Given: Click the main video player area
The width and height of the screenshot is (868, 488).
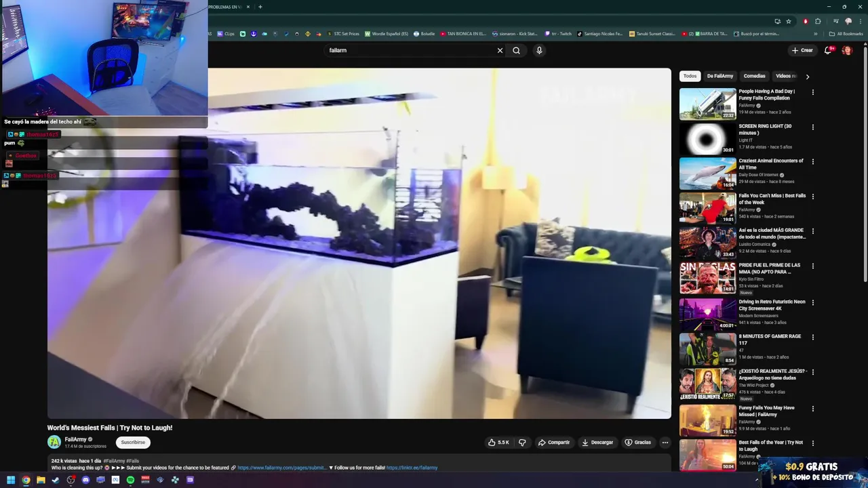Looking at the screenshot, I should (359, 243).
